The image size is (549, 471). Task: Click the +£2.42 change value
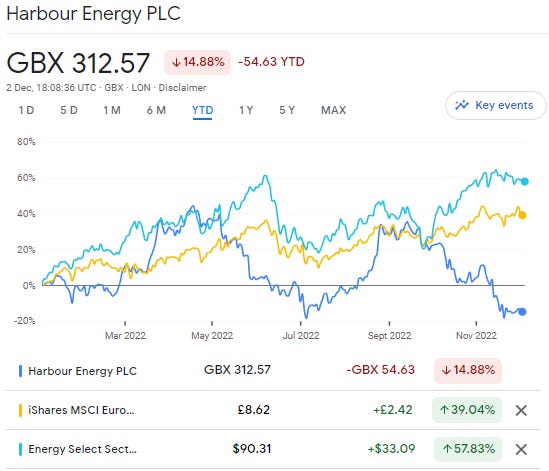click(392, 410)
